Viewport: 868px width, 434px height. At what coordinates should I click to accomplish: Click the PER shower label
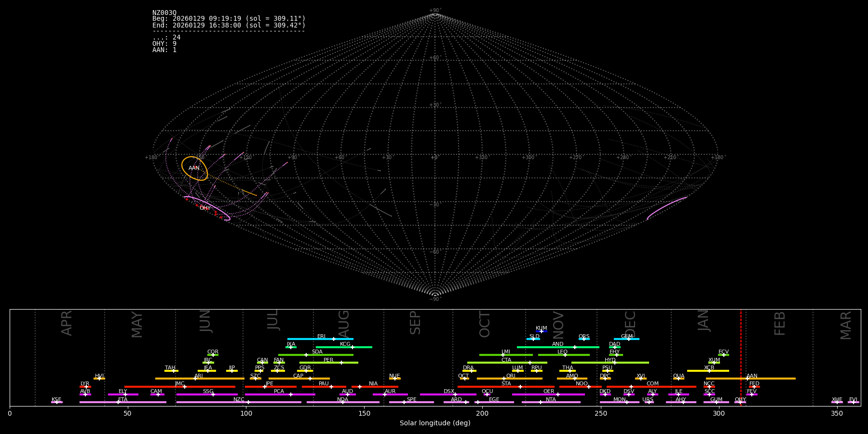(328, 360)
